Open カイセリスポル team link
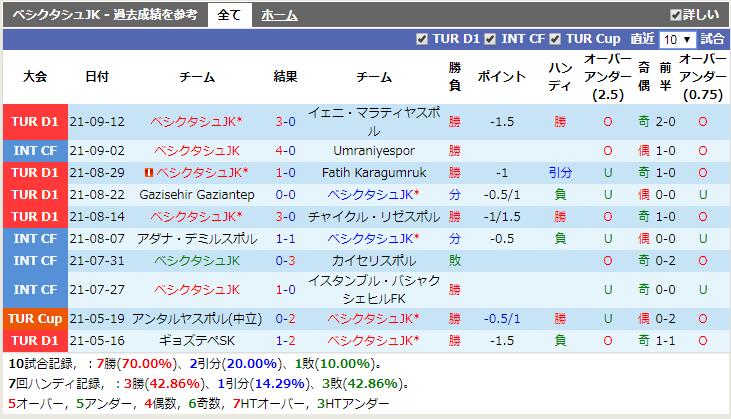 (374, 261)
